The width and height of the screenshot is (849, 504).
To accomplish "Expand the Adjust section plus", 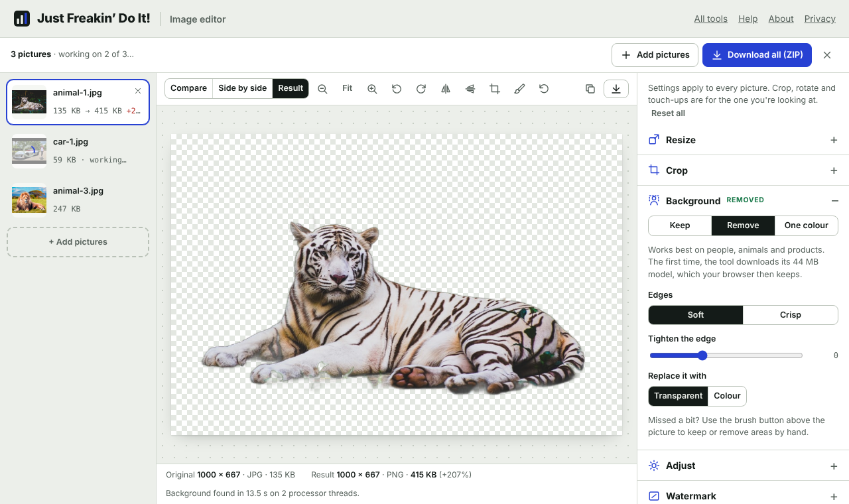I will pyautogui.click(x=834, y=466).
